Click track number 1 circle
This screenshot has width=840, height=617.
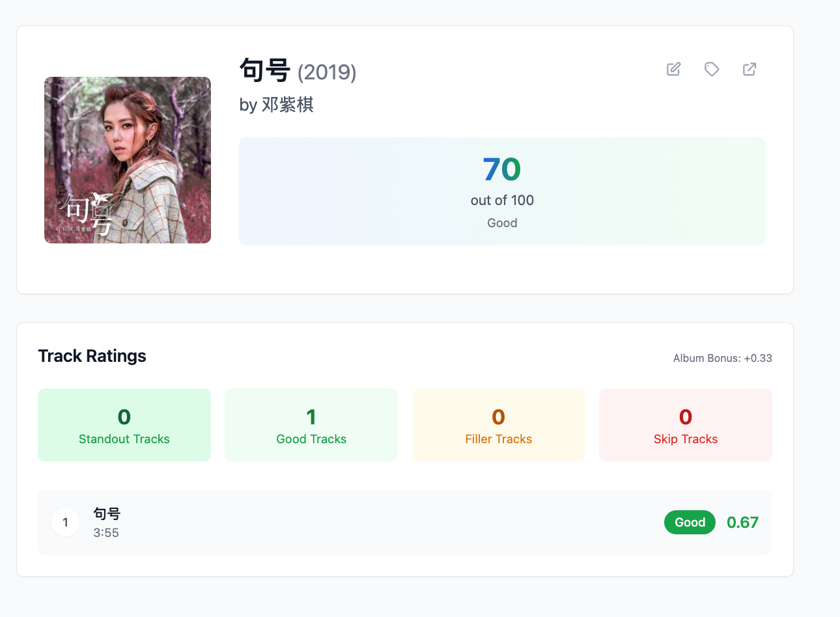click(65, 522)
